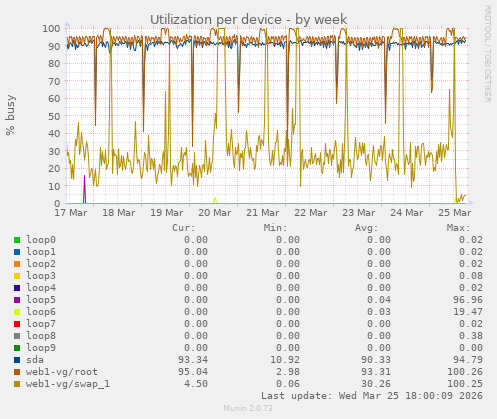Click the 50 label on the y-axis
This screenshot has width=497, height=419.
tap(54, 116)
